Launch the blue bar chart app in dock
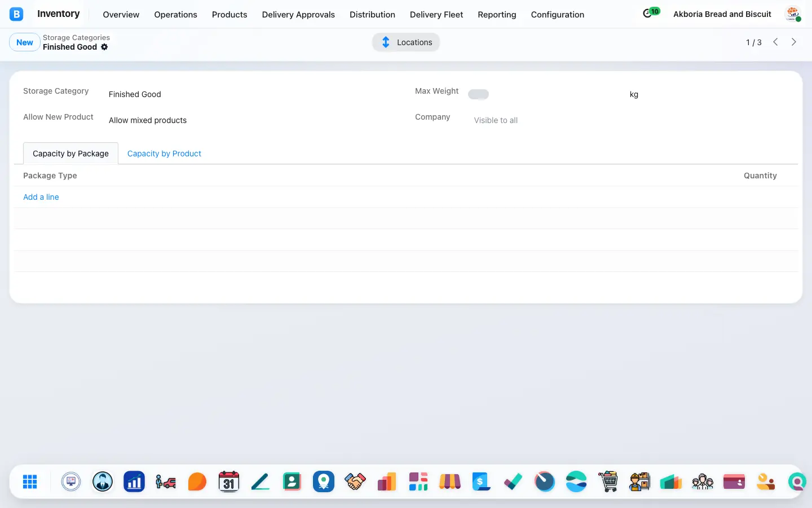Viewport: 812px width, 508px height. pos(134,481)
